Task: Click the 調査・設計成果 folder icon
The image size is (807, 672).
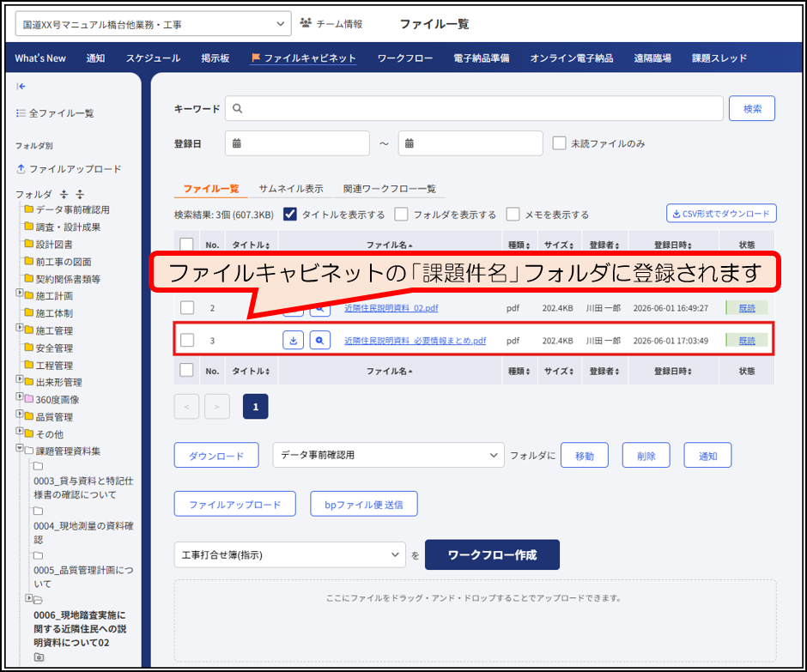Action: click(x=29, y=227)
